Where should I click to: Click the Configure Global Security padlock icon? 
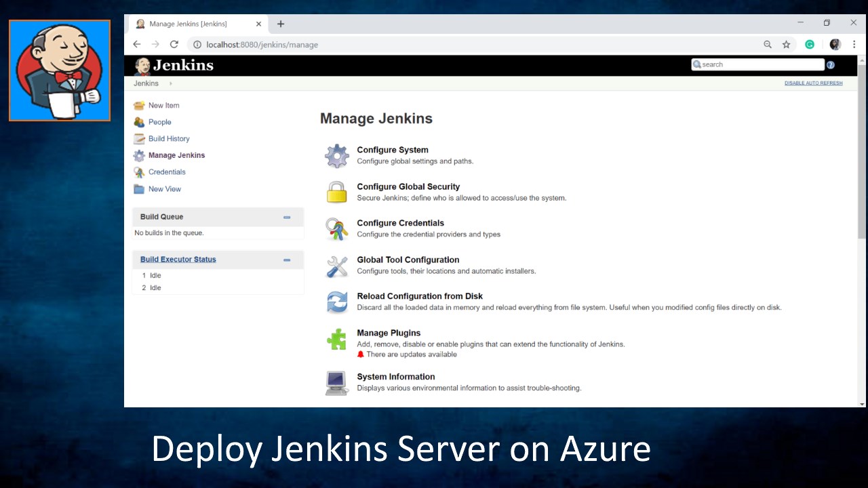click(x=337, y=192)
